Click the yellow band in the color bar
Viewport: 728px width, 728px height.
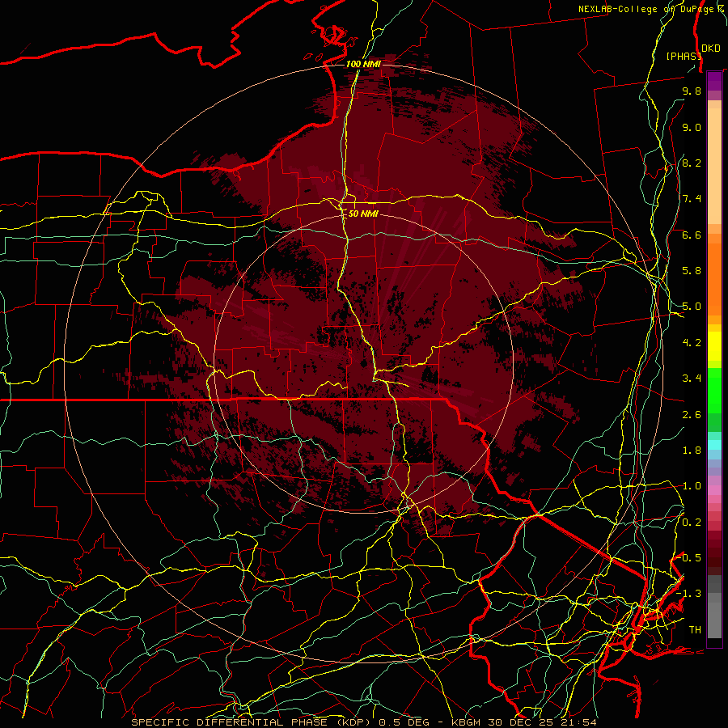(x=714, y=346)
